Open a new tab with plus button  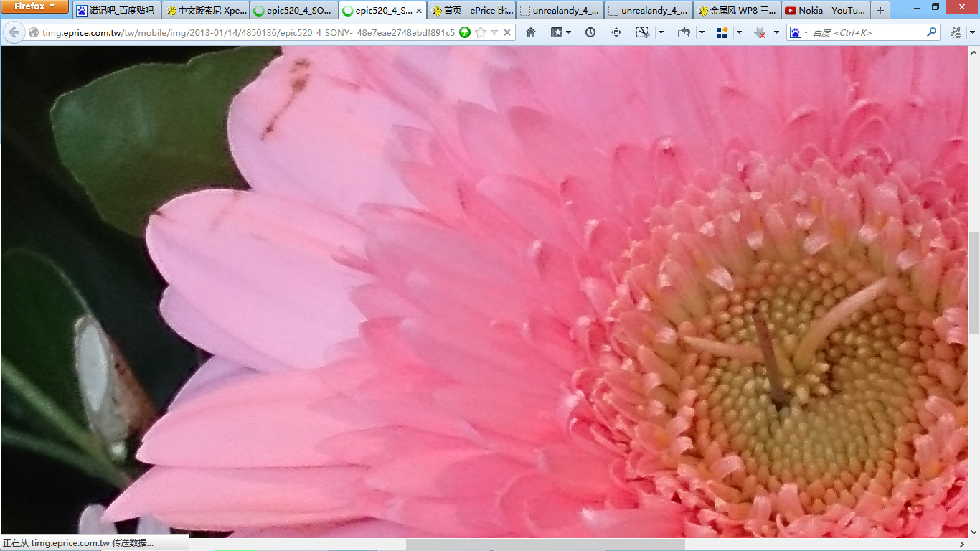click(880, 11)
